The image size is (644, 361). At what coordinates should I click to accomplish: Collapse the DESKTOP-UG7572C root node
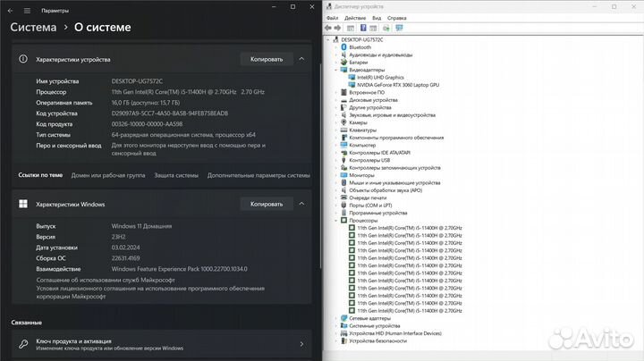pos(328,40)
